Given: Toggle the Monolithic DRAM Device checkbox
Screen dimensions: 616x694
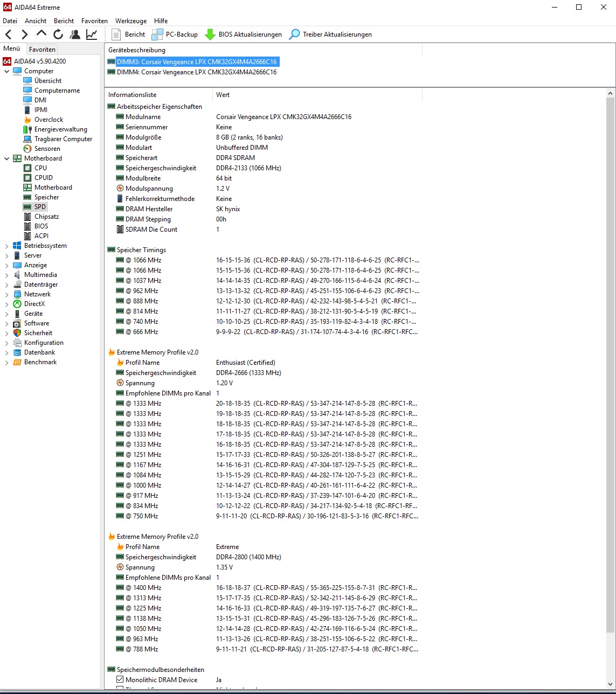Looking at the screenshot, I should pyautogui.click(x=120, y=680).
